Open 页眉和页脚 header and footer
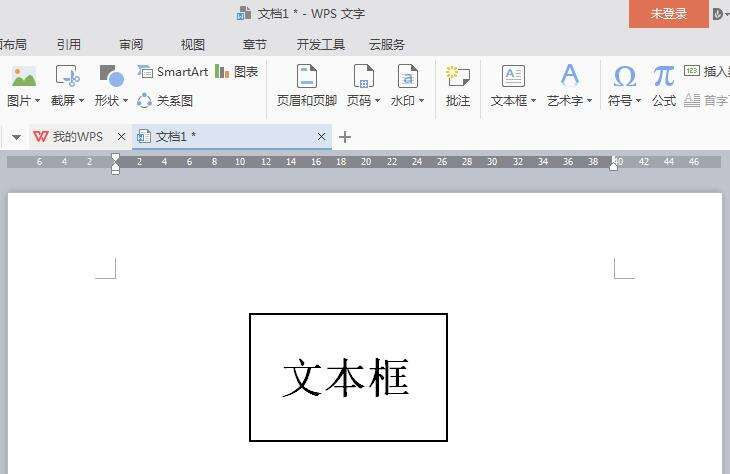This screenshot has height=474, width=730. coord(307,86)
